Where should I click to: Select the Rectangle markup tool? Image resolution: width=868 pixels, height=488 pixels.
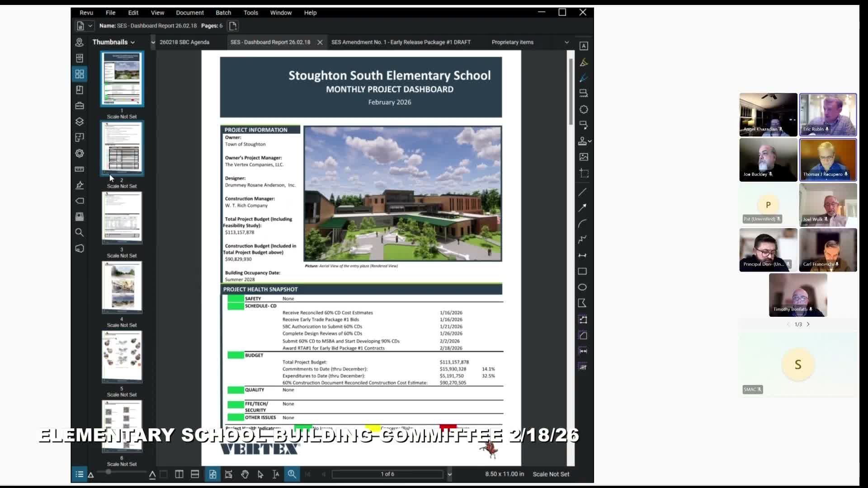coord(582,272)
